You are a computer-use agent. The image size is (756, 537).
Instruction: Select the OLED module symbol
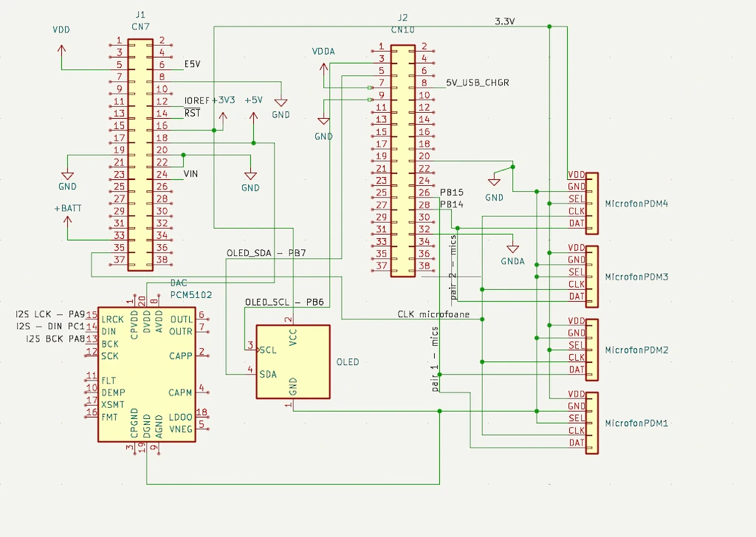pos(293,361)
